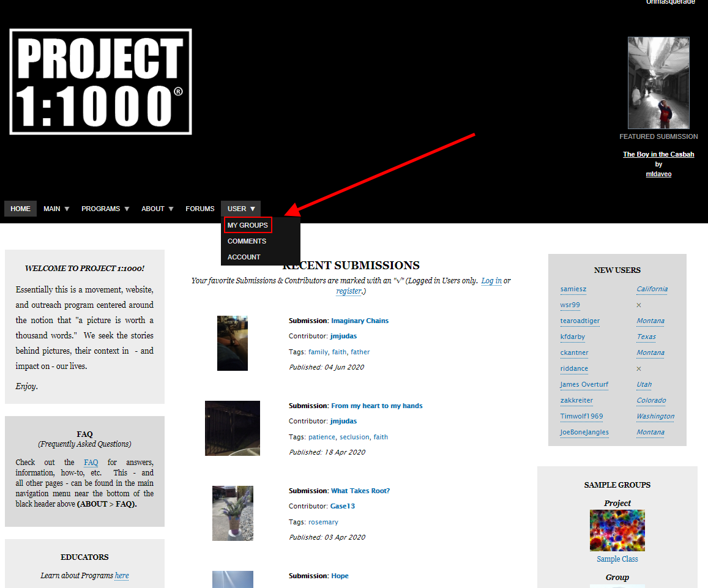View contributor jmjudas on Imaginary Chains
Screen dimensions: 708x588
[x=343, y=336]
